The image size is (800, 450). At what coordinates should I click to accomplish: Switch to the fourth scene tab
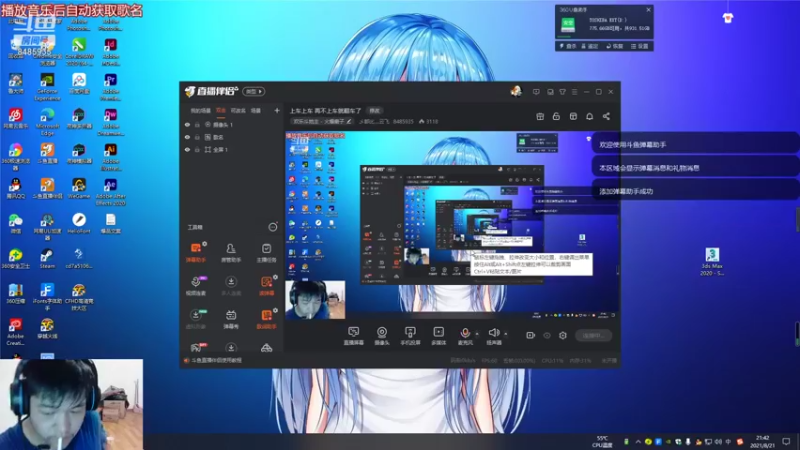tap(256, 111)
